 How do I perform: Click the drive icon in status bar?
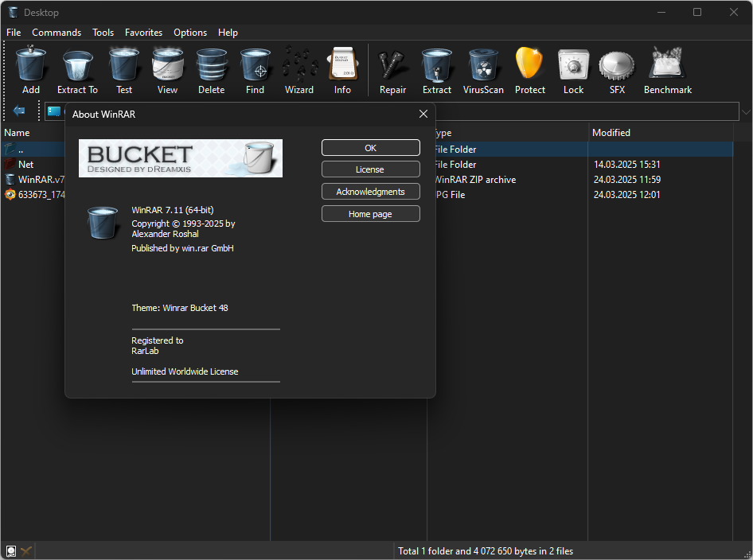[11, 551]
